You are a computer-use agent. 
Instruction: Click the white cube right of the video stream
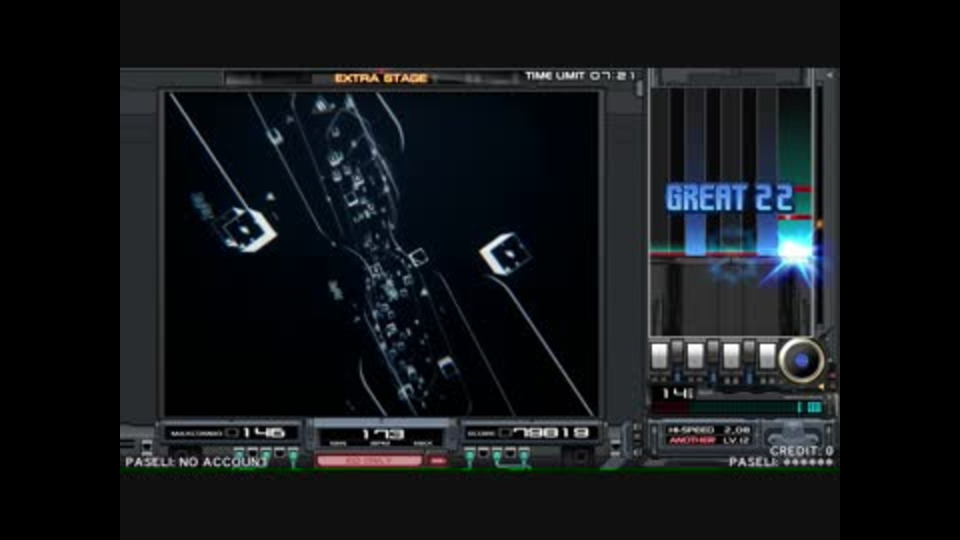[506, 252]
